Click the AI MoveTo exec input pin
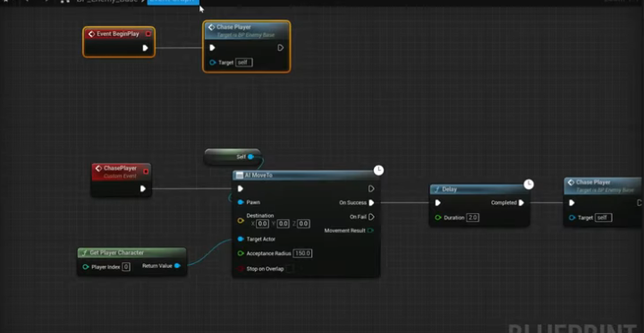Viewport: 644px width, 333px height. 241,189
